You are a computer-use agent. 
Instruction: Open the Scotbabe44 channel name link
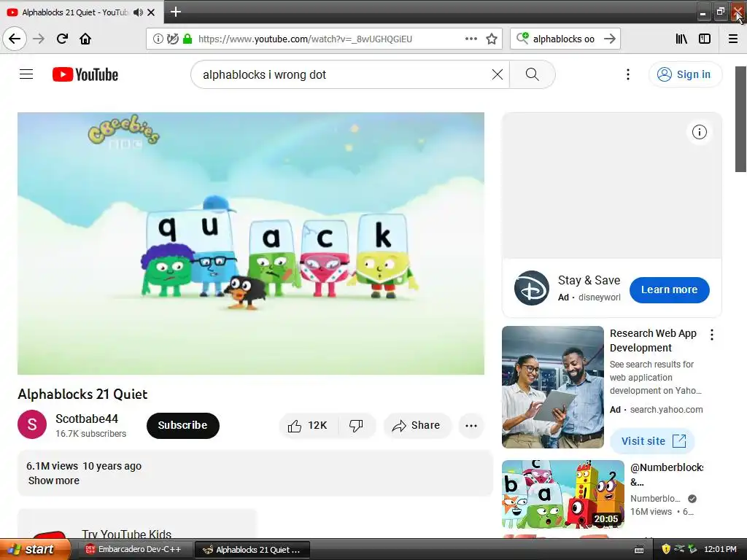pyautogui.click(x=87, y=419)
